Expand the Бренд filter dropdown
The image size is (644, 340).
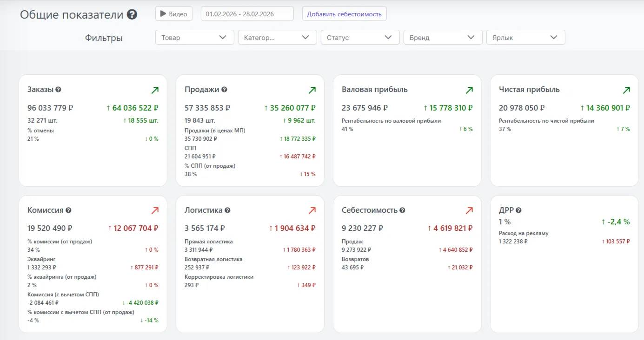pos(443,38)
